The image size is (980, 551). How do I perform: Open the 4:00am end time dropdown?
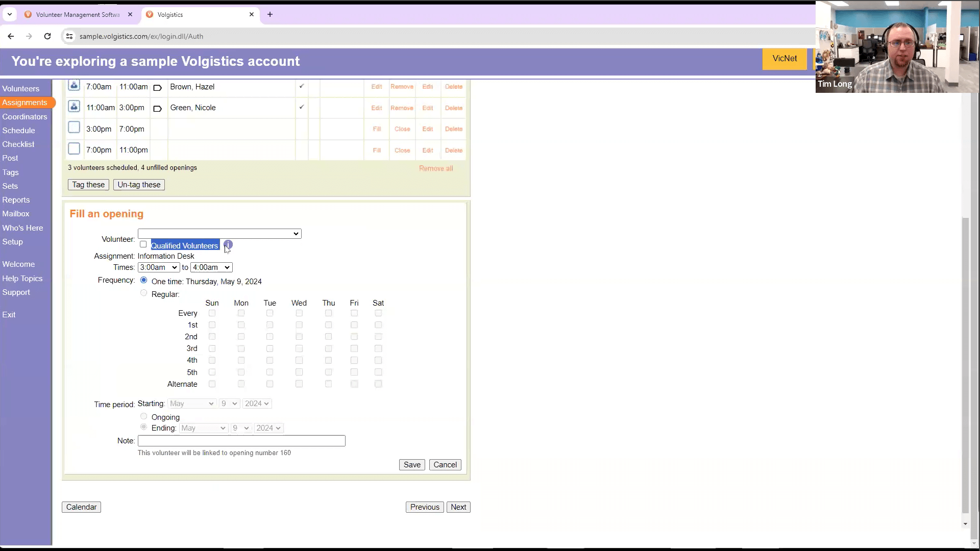(211, 267)
